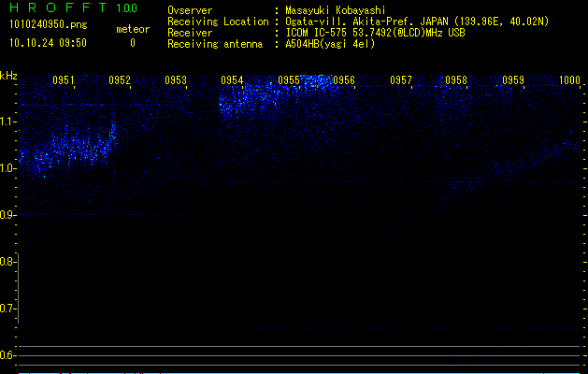Image resolution: width=588 pixels, height=374 pixels.
Task: Click the ICOM IC-575 receiver value
Action: (375, 33)
